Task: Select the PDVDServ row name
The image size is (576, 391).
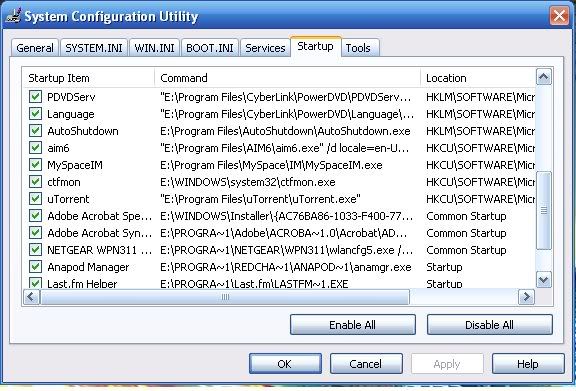Action: (71, 97)
